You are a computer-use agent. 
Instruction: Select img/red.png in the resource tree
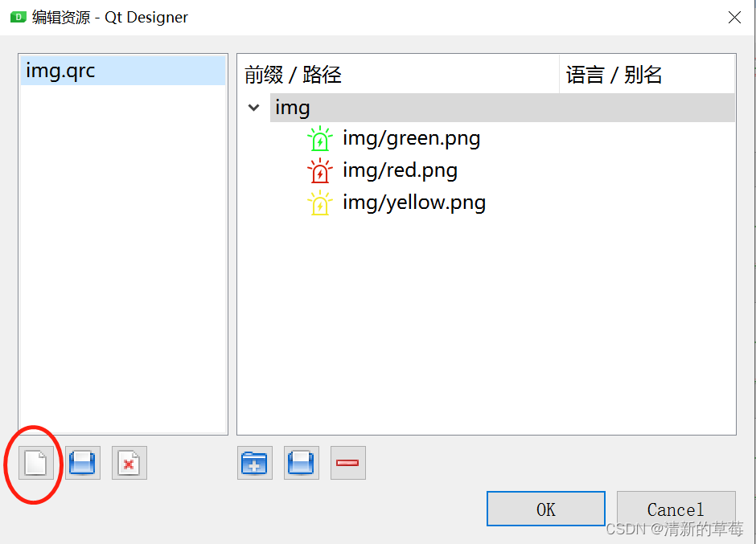[401, 170]
